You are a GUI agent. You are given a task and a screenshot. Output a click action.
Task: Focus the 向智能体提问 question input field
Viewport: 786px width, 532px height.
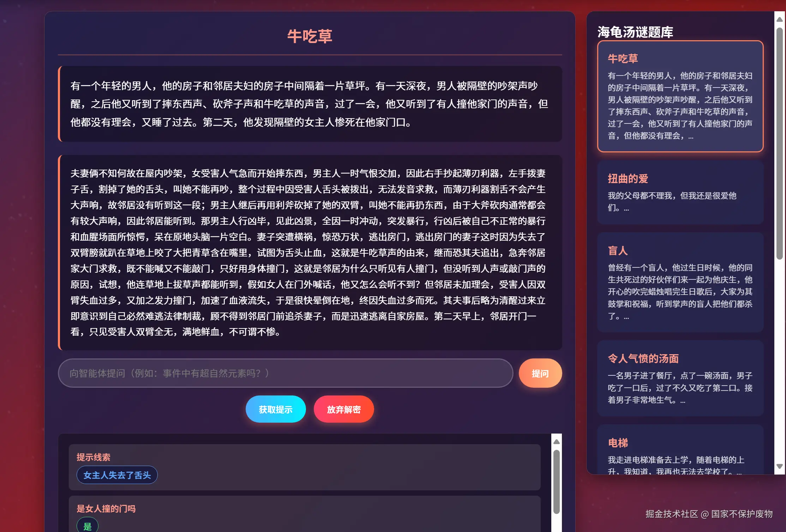click(285, 373)
